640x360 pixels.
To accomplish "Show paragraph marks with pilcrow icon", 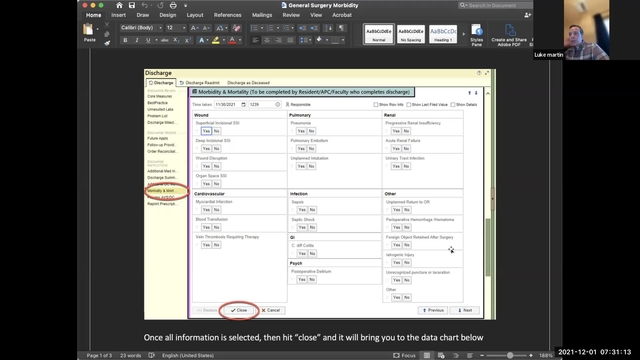I will coord(341,28).
